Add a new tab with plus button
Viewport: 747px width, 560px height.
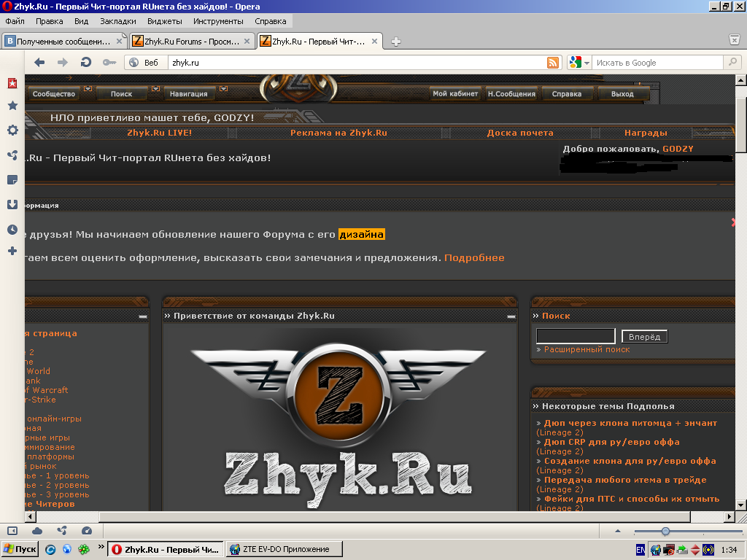[x=395, y=42]
